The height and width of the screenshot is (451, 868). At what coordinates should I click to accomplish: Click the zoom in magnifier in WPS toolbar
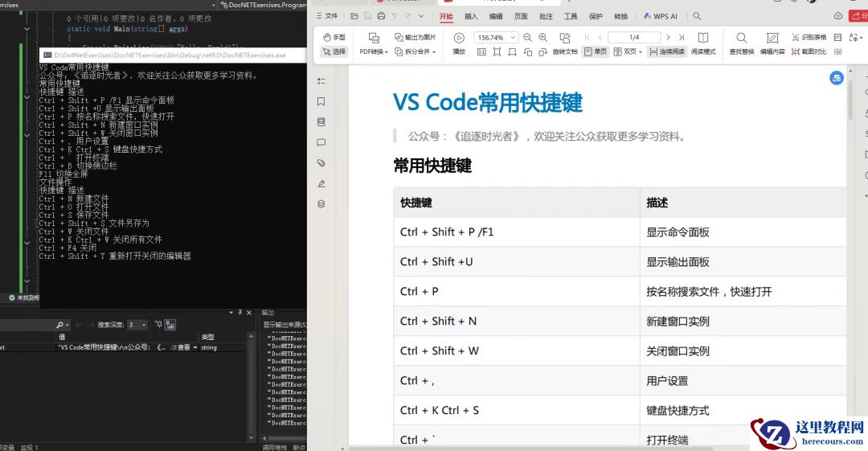[x=543, y=38]
